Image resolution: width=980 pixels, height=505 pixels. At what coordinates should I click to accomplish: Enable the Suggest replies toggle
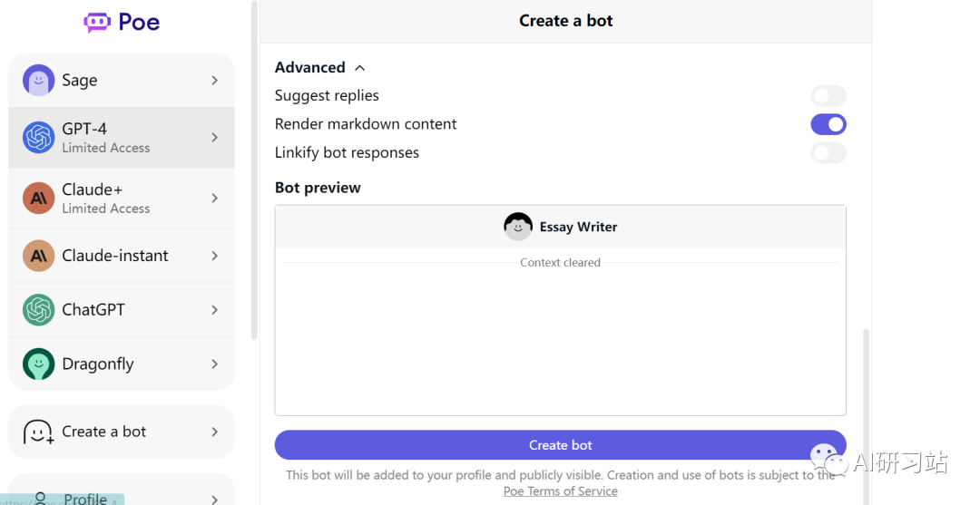click(x=828, y=95)
